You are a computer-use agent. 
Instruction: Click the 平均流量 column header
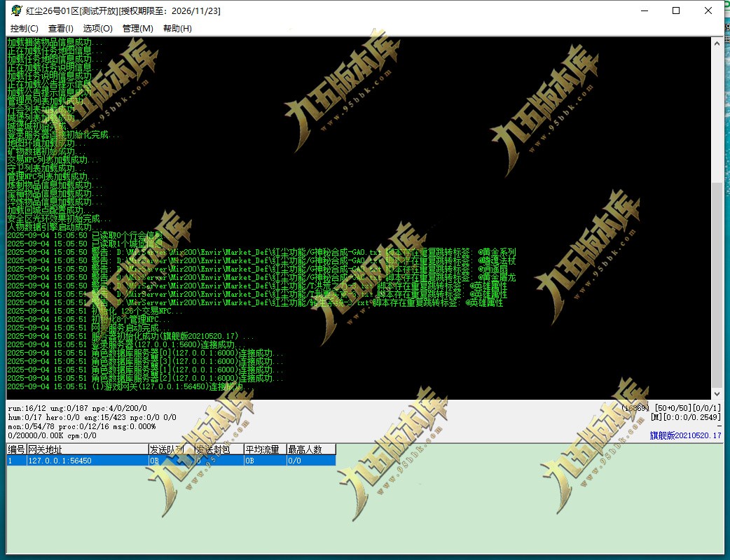[266, 449]
